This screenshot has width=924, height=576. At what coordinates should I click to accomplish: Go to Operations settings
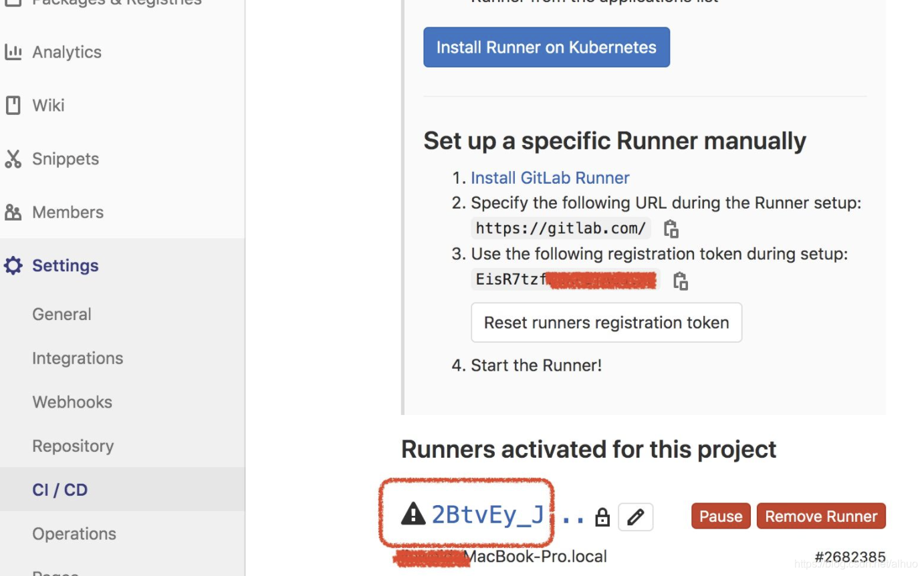pos(74,534)
